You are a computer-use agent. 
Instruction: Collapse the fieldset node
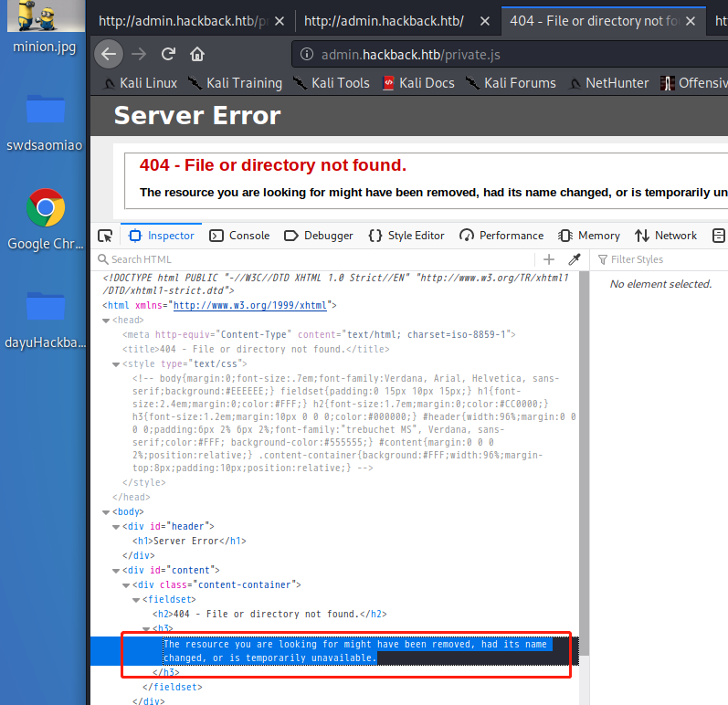tap(136, 600)
